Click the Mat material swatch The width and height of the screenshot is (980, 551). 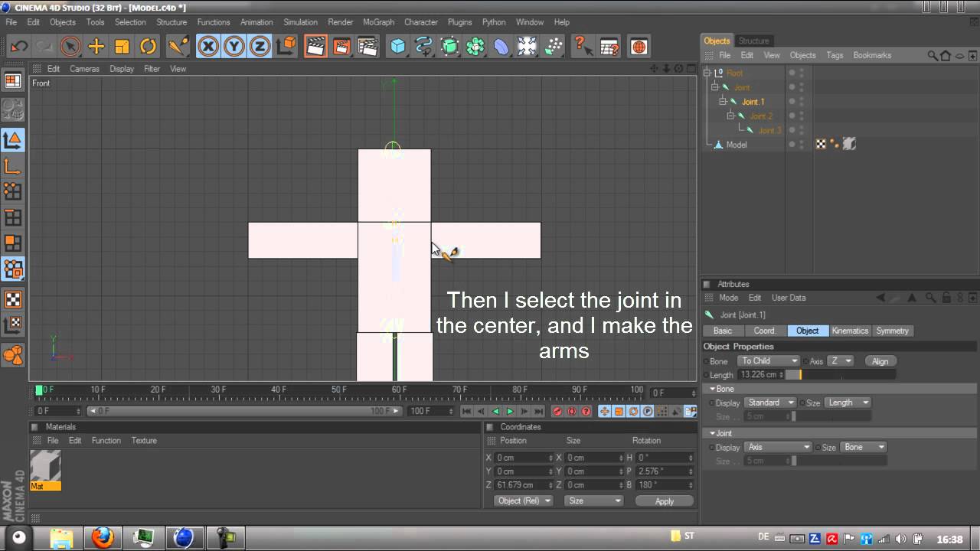click(x=45, y=470)
